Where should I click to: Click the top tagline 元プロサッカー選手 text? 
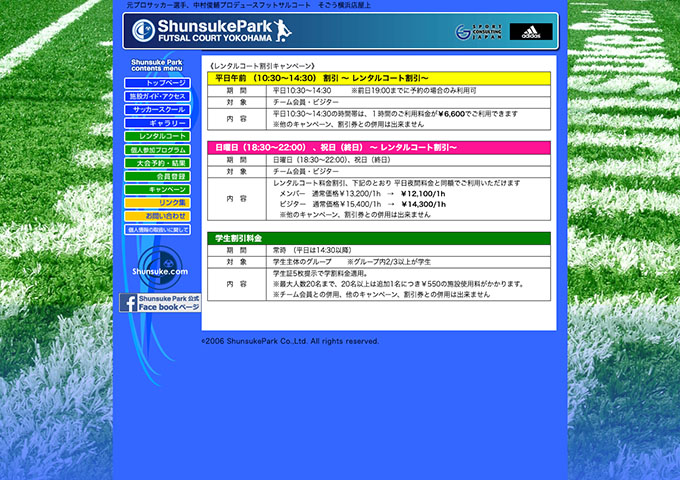coord(248,5)
